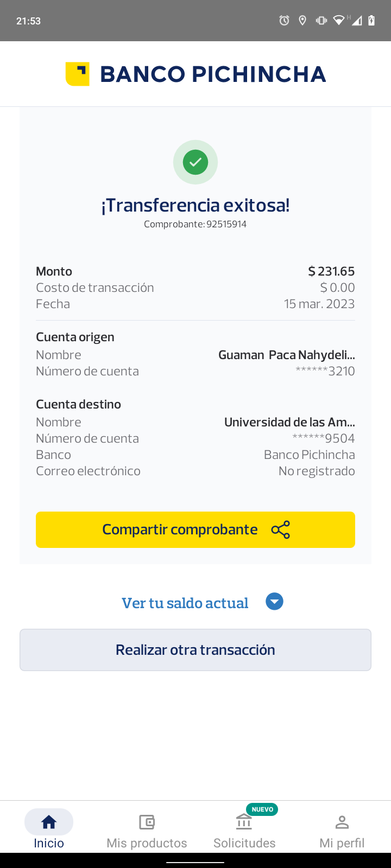Tap the share icon on yellow button
The height and width of the screenshot is (868, 391).
coord(281,529)
